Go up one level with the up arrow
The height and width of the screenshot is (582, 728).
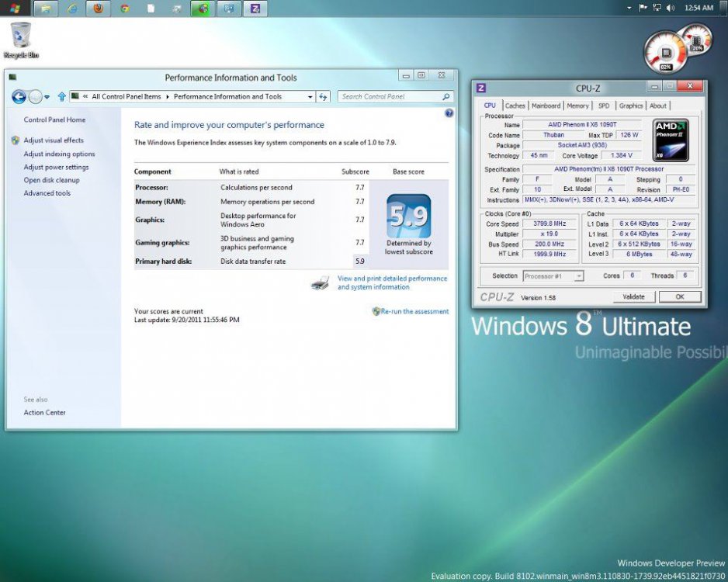pos(62,96)
